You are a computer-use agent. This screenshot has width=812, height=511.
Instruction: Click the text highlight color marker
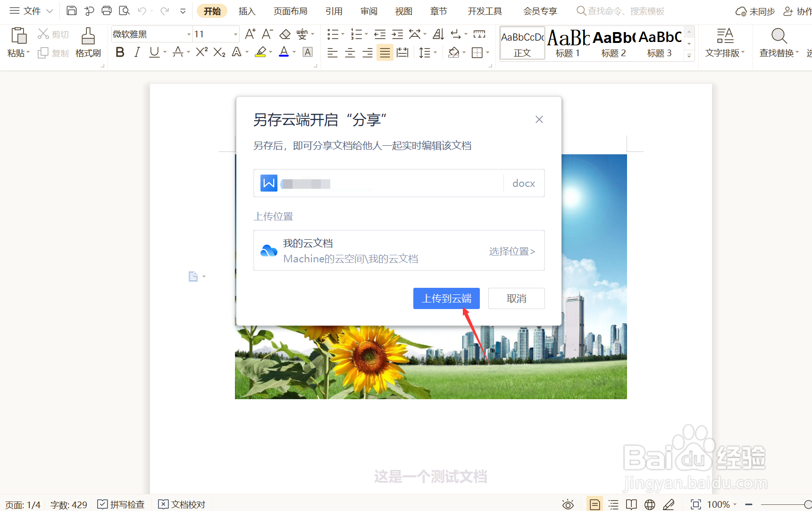point(260,52)
